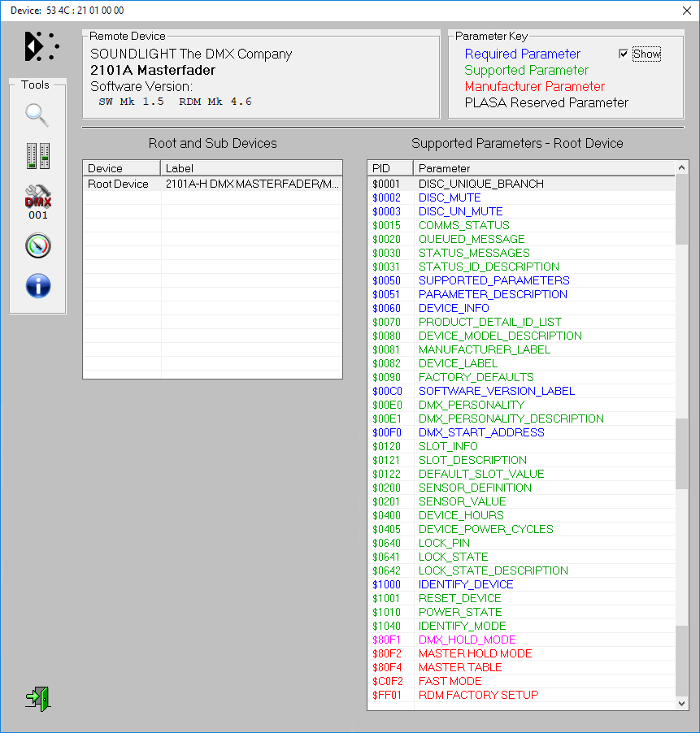This screenshot has width=700, height=733.
Task: Select the RDM FACTORY SETUP parameter
Action: coord(478,695)
